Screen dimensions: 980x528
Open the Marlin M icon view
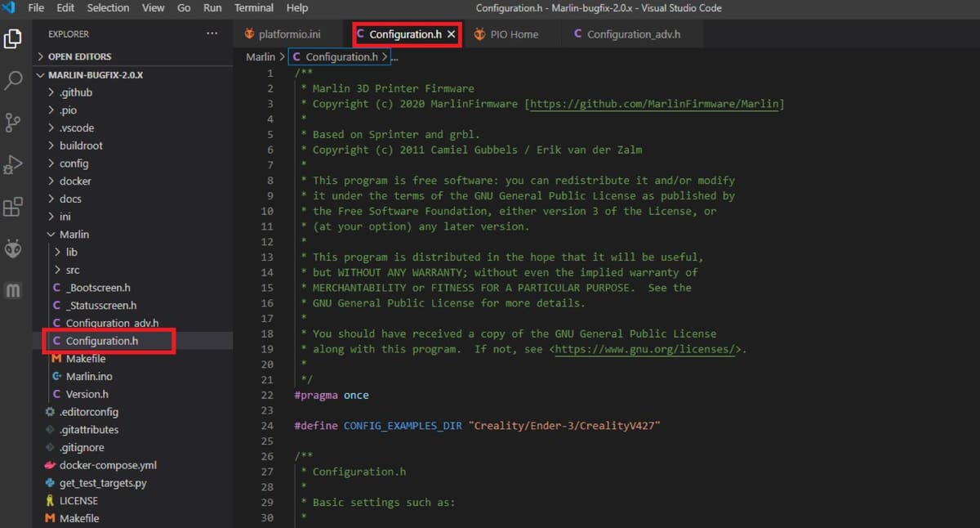point(13,291)
